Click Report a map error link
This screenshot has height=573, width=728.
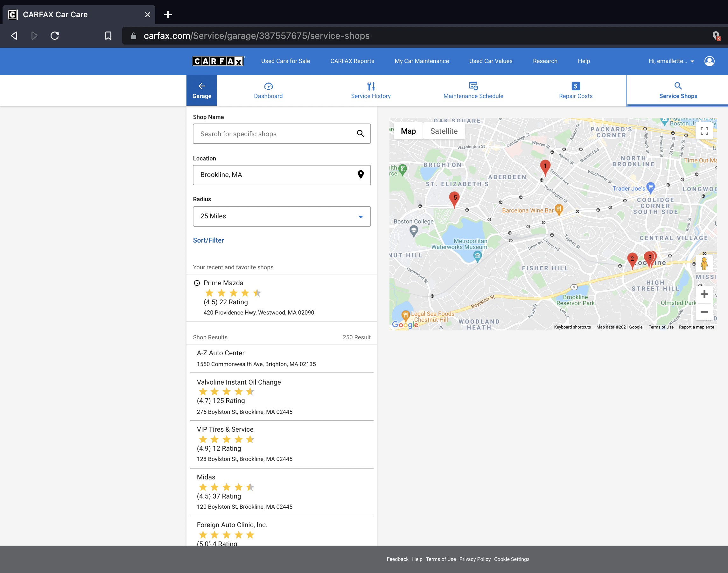click(x=696, y=327)
